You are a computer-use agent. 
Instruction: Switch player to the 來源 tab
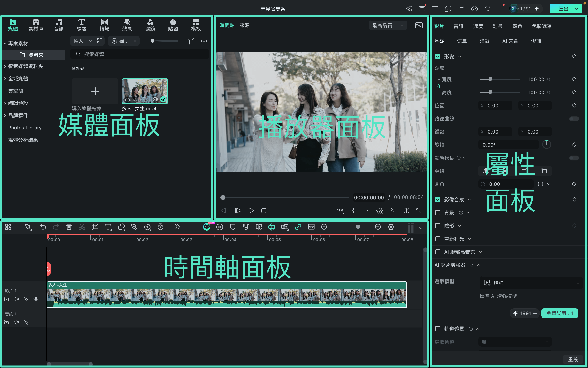244,25
